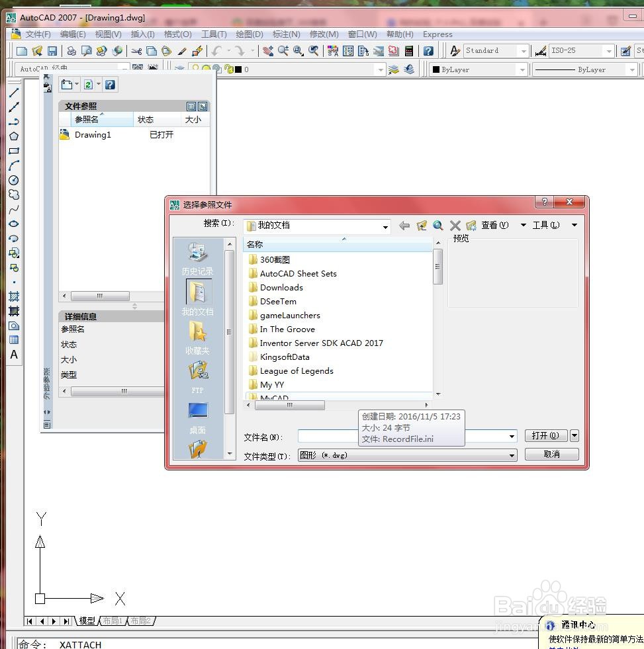Click the Save toolbar icon
Image resolution: width=644 pixels, height=649 pixels.
52,51
